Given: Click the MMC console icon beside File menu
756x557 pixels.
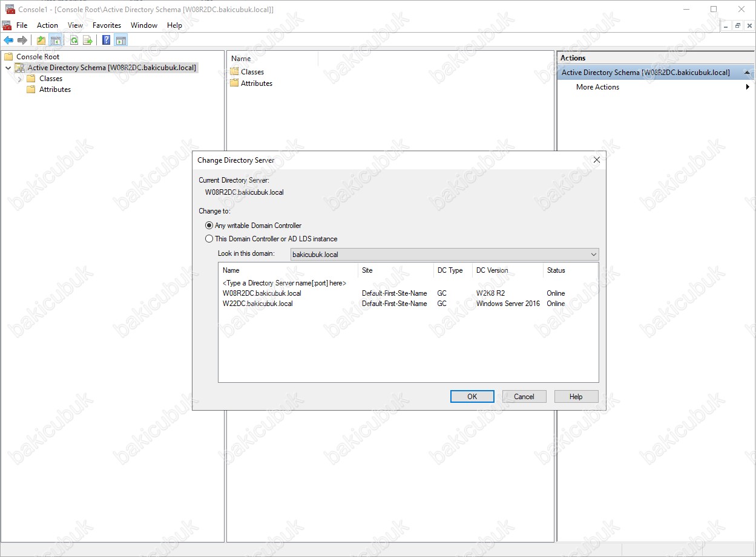Looking at the screenshot, I should [7, 25].
